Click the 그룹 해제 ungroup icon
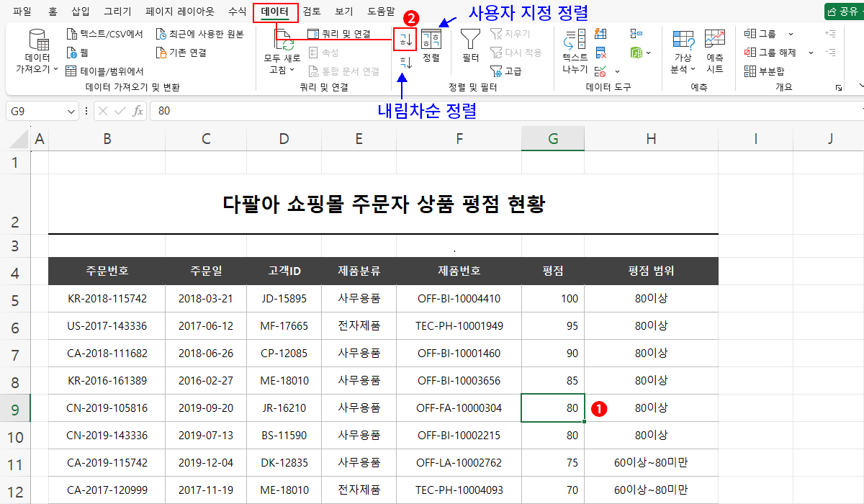The image size is (864, 504). pyautogui.click(x=750, y=53)
